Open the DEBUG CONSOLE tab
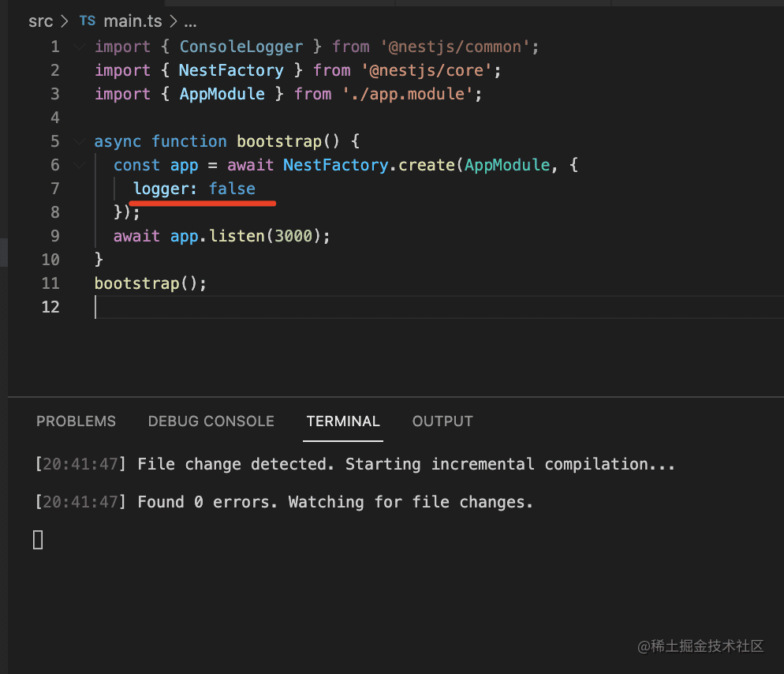The image size is (784, 674). [211, 421]
